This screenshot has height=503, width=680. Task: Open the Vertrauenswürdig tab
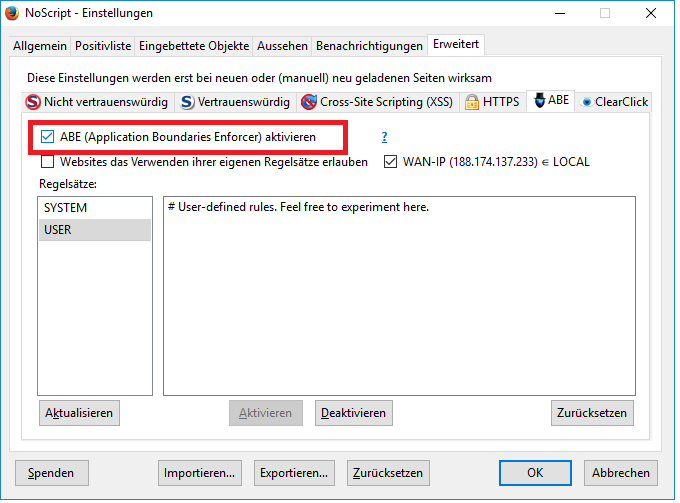click(236, 102)
